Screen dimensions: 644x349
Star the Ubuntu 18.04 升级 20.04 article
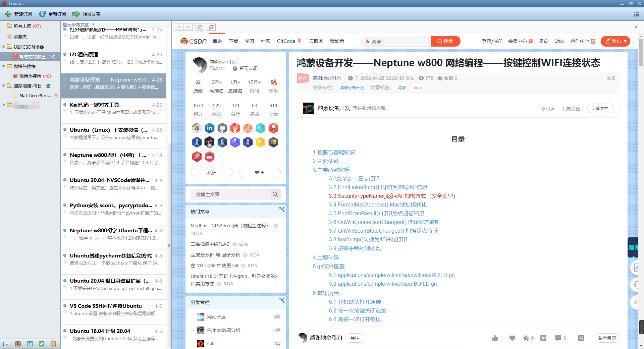[65, 338]
